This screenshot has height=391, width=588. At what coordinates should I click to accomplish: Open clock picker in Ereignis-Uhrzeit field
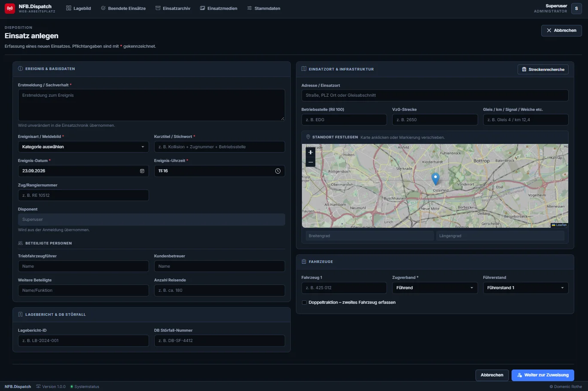click(x=278, y=171)
